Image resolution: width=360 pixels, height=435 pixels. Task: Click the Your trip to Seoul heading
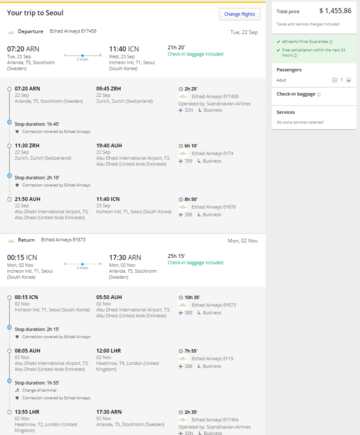tap(35, 13)
